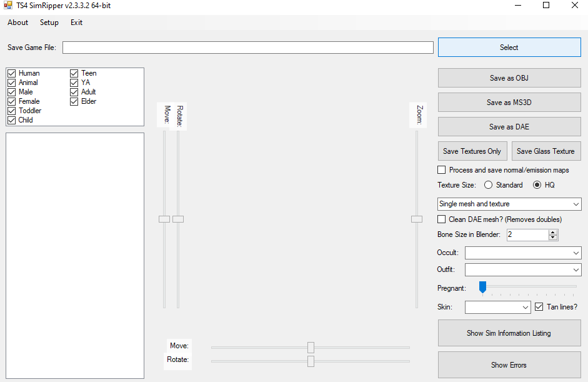Enable Clean DAE mesh checkbox
This screenshot has width=588, height=382.
tap(442, 219)
